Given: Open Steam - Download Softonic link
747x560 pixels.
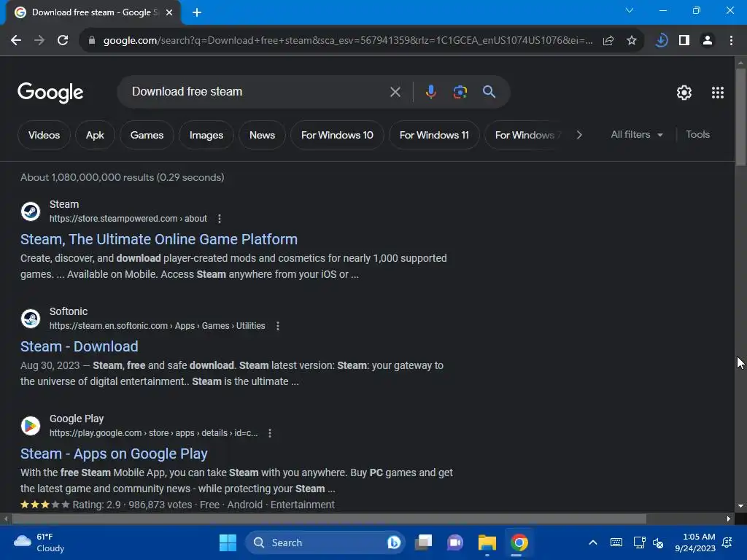Looking at the screenshot, I should [79, 346].
